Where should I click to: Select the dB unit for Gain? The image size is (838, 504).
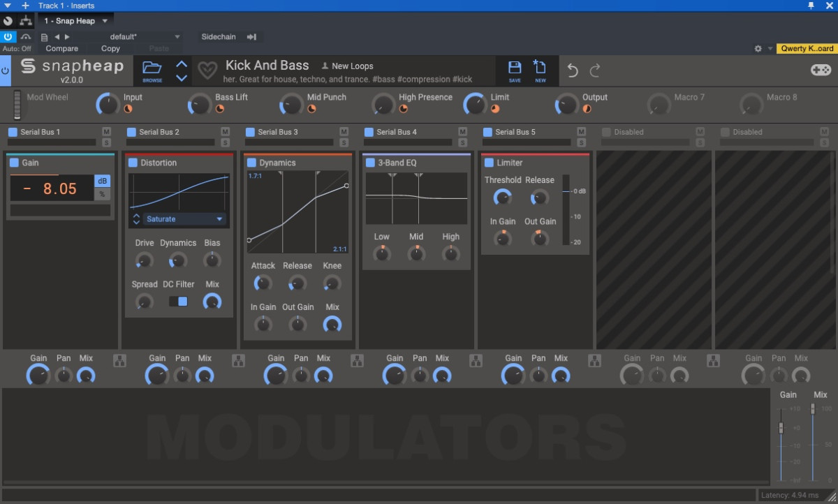click(103, 181)
